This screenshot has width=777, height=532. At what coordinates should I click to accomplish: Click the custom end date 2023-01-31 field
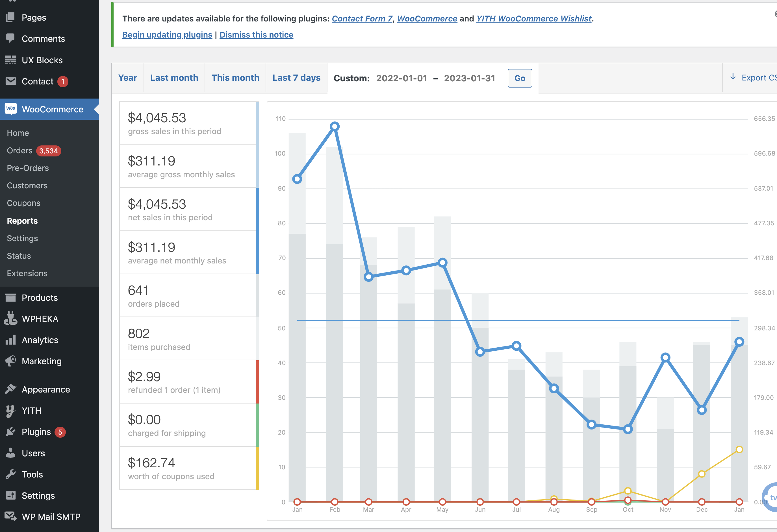[x=469, y=78]
